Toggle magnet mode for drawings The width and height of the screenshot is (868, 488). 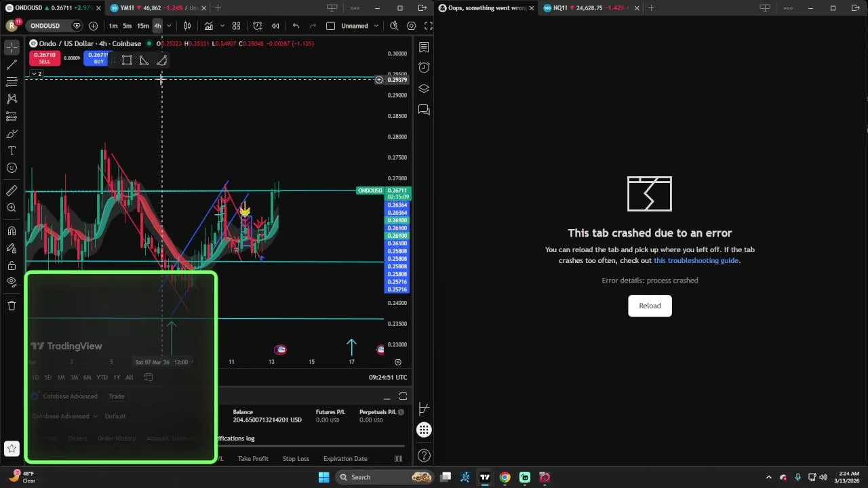tap(12, 231)
